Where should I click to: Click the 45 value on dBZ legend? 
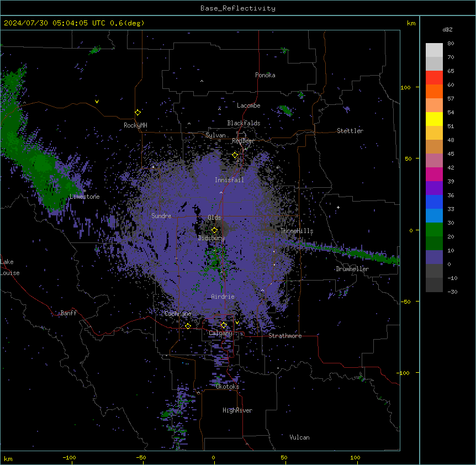click(451, 154)
